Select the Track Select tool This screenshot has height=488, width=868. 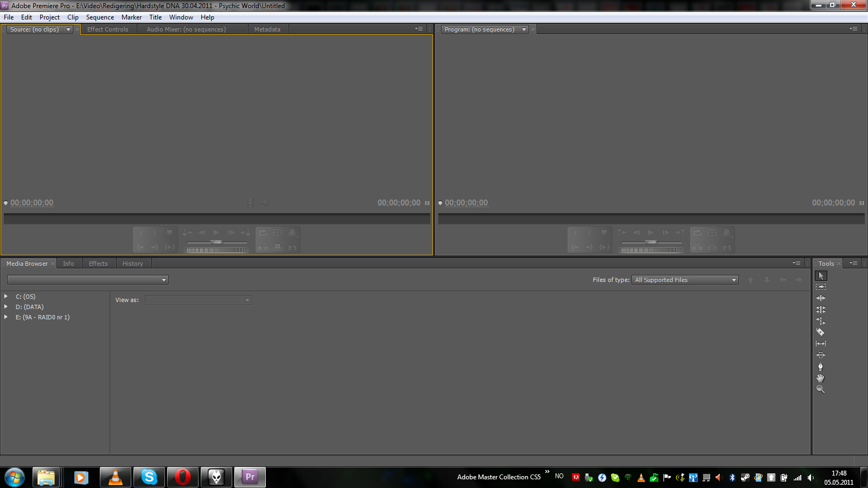[x=821, y=287]
